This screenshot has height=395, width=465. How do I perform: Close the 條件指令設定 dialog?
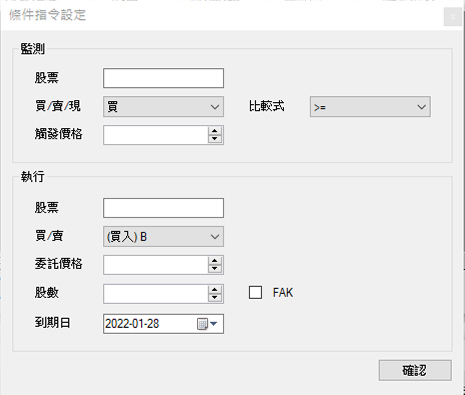click(x=453, y=17)
